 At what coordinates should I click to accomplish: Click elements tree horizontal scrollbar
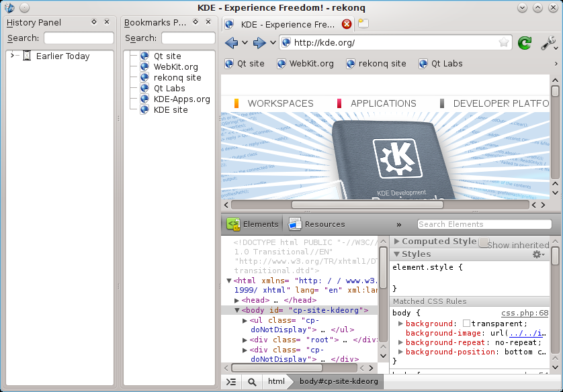coord(277,368)
